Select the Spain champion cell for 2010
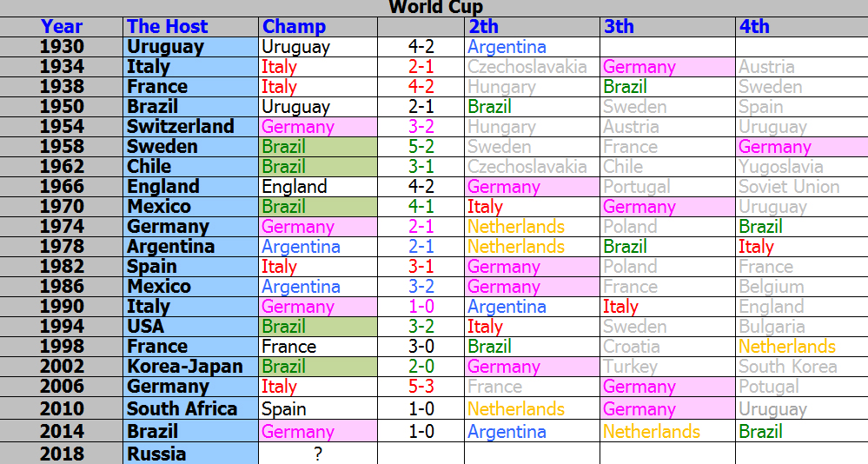Image resolution: width=868 pixels, height=464 pixels. (x=318, y=408)
